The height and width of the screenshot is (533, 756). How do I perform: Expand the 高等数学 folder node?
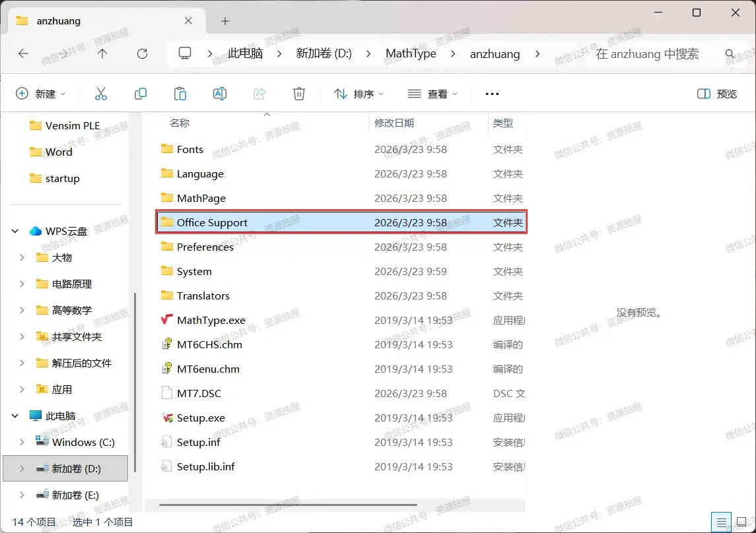[22, 310]
